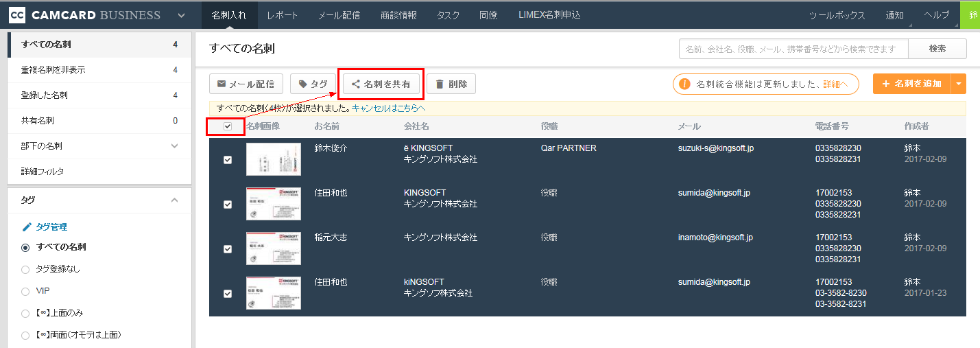
Task: Follow the 詳細へ link
Action: [x=836, y=84]
